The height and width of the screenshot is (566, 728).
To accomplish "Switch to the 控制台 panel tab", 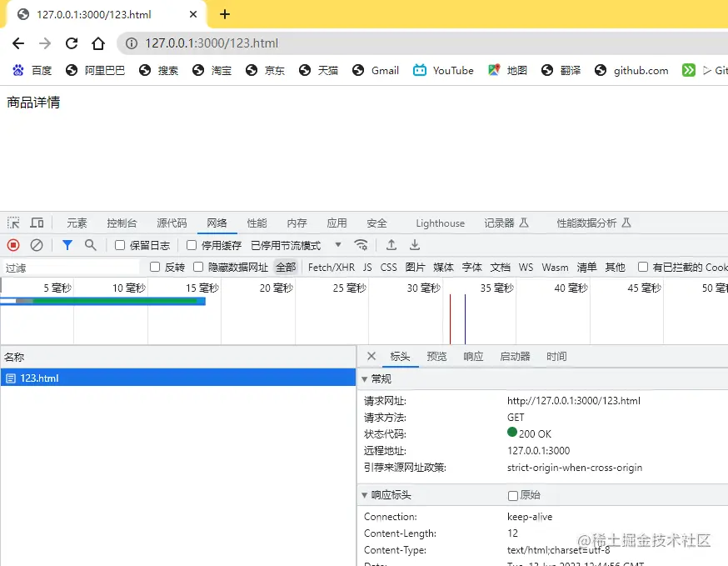I will [x=122, y=223].
